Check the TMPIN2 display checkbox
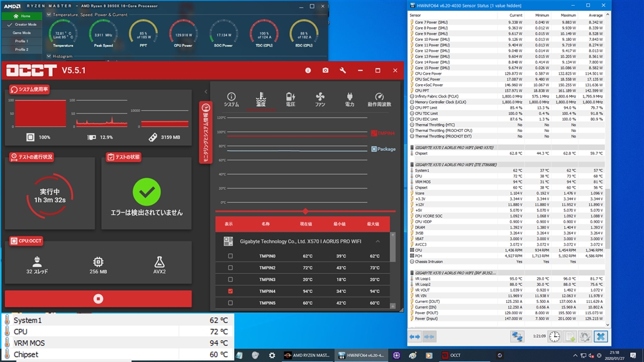 [230, 268]
